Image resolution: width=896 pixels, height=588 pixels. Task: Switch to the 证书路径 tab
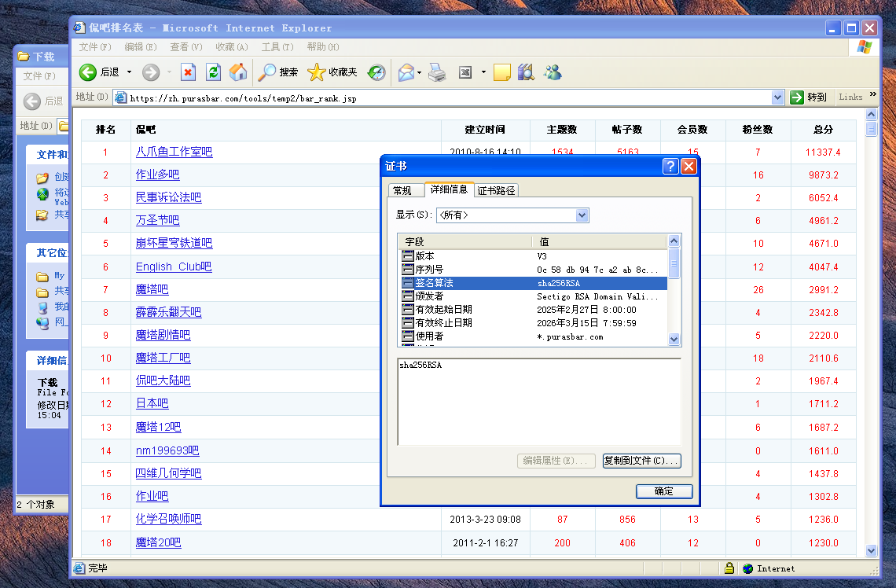click(x=497, y=190)
